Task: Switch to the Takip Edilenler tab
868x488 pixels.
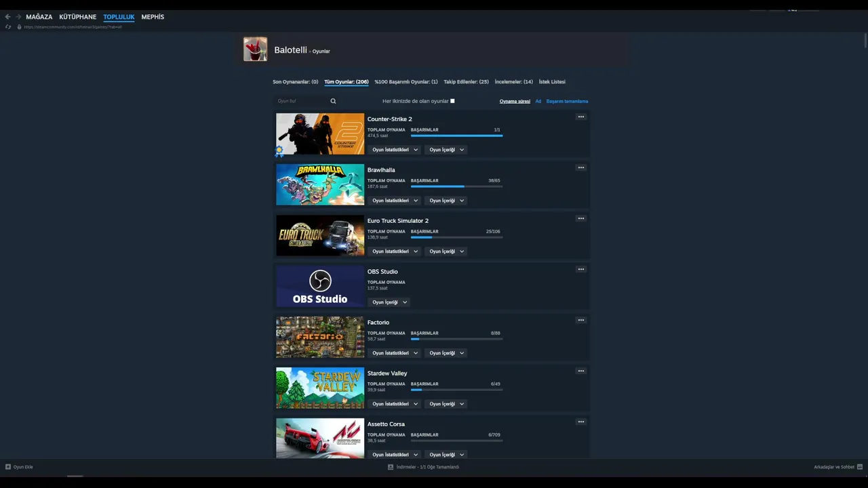Action: (x=467, y=82)
